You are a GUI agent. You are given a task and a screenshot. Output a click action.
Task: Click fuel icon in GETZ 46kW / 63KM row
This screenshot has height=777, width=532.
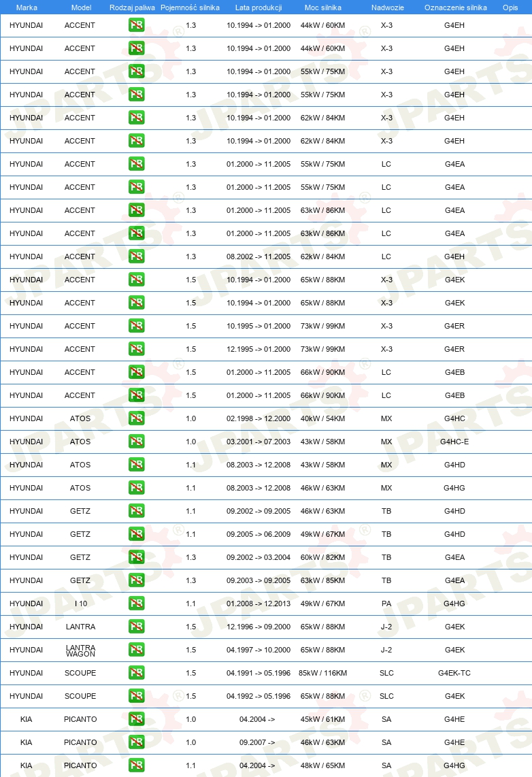pyautogui.click(x=137, y=511)
